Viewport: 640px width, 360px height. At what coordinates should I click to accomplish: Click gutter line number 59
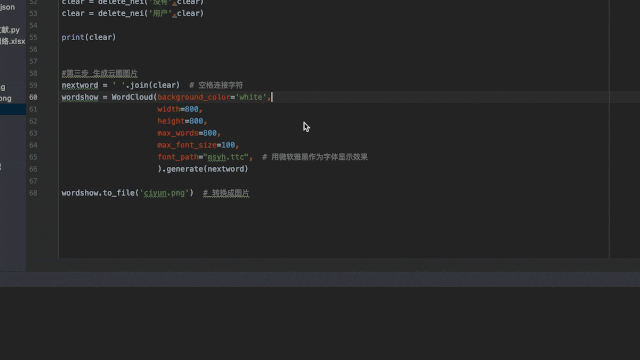(x=33, y=85)
